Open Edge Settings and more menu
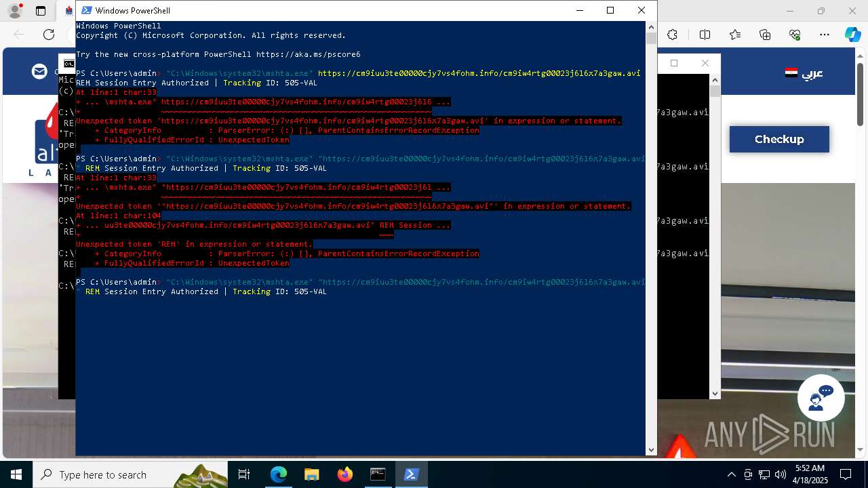 825,35
